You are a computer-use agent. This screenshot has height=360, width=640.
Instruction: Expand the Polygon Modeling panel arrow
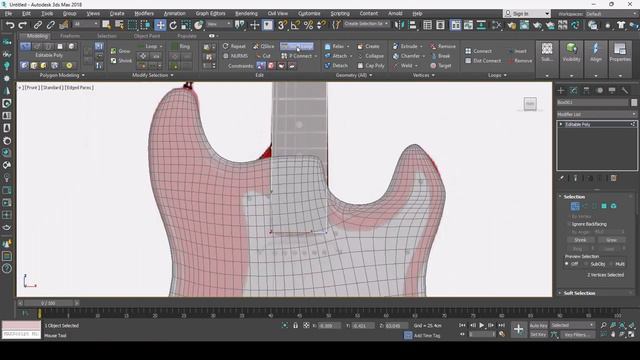[x=83, y=75]
